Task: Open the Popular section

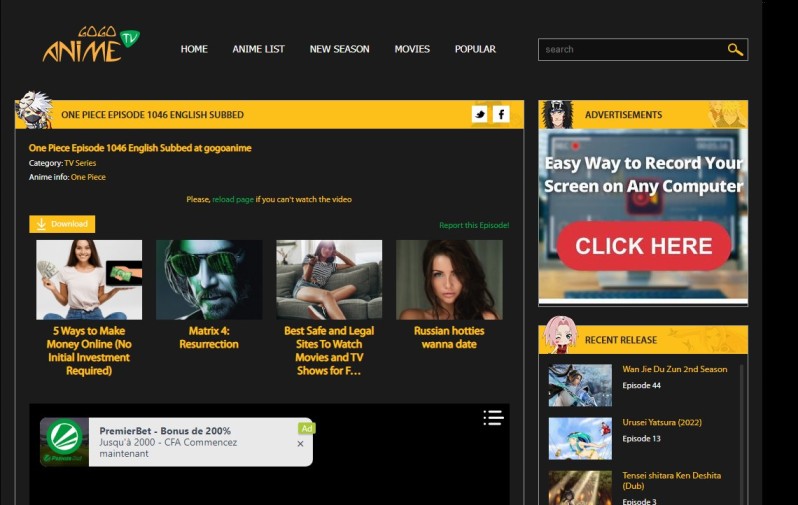Action: pos(475,49)
